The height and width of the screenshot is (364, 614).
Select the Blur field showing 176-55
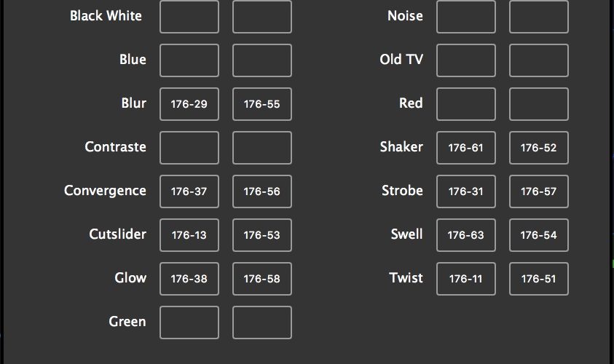click(x=262, y=104)
